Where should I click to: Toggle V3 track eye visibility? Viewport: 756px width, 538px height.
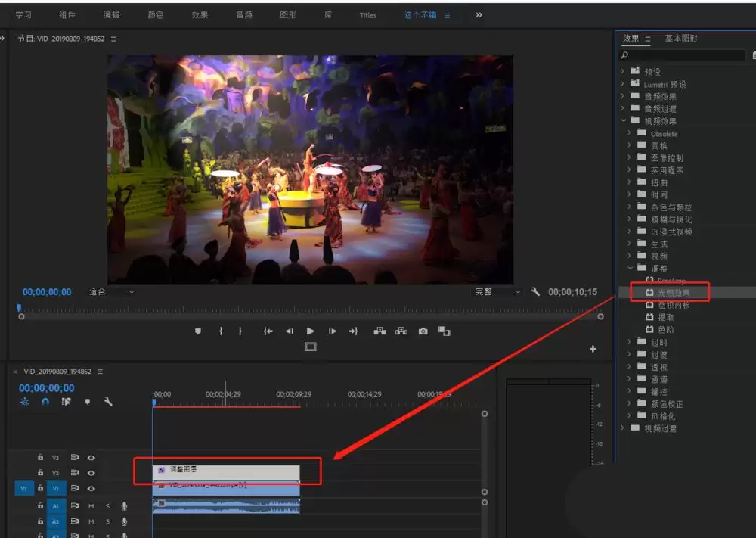[91, 458]
